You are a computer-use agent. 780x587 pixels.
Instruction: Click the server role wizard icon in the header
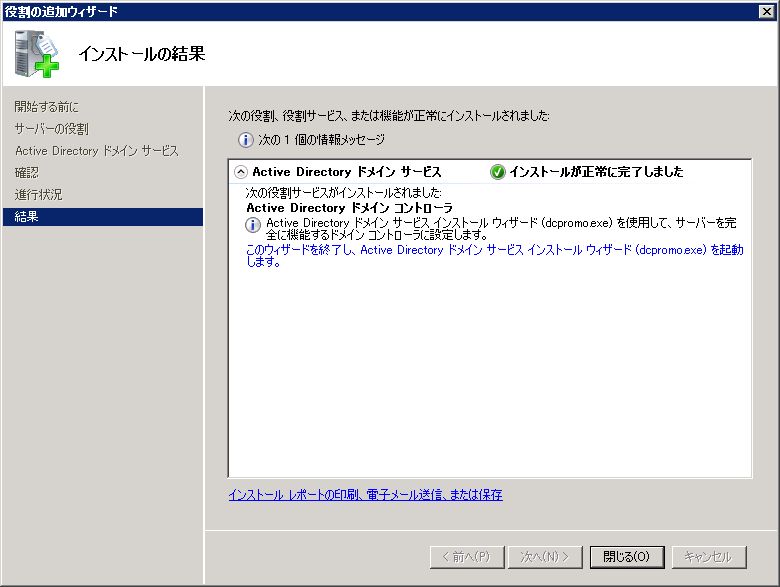click(x=36, y=54)
